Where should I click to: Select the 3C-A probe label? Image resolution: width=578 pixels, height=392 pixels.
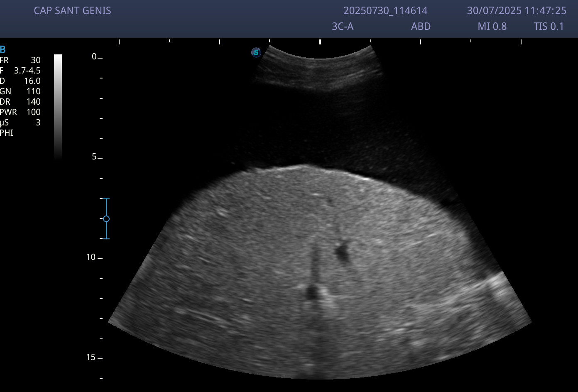coord(343,27)
